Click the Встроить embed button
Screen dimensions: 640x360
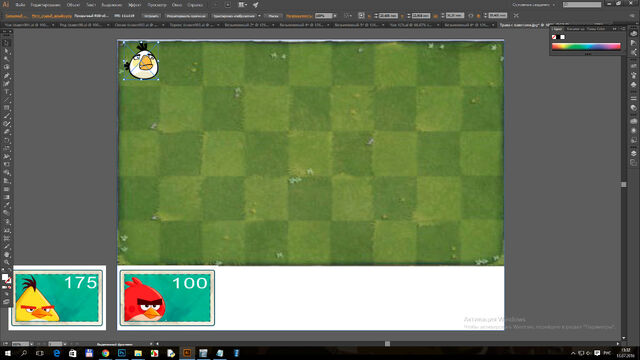coord(151,16)
